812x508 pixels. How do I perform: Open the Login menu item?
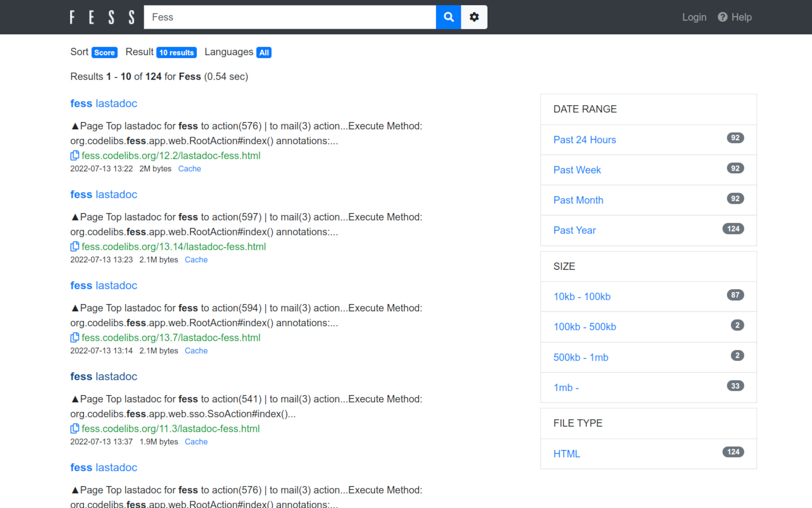pyautogui.click(x=692, y=16)
